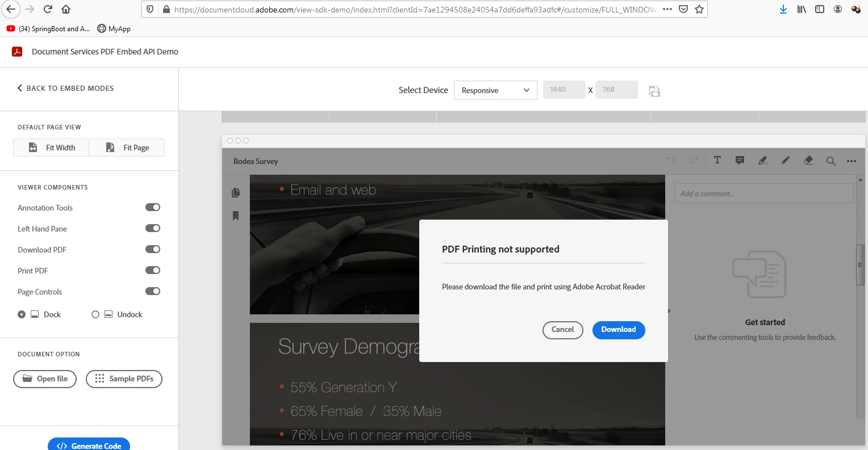Image resolution: width=868 pixels, height=450 pixels.
Task: Open the Responsive device dropdown
Action: (x=495, y=90)
